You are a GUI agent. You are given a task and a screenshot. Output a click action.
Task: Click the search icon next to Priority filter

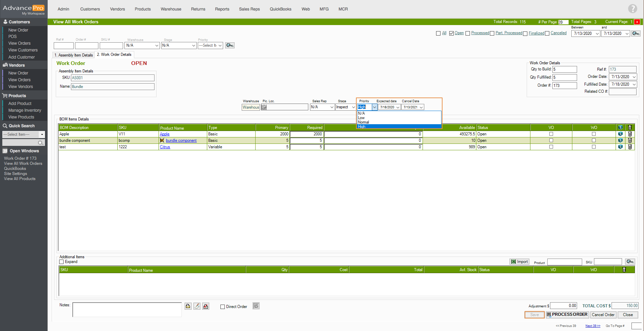pyautogui.click(x=230, y=45)
